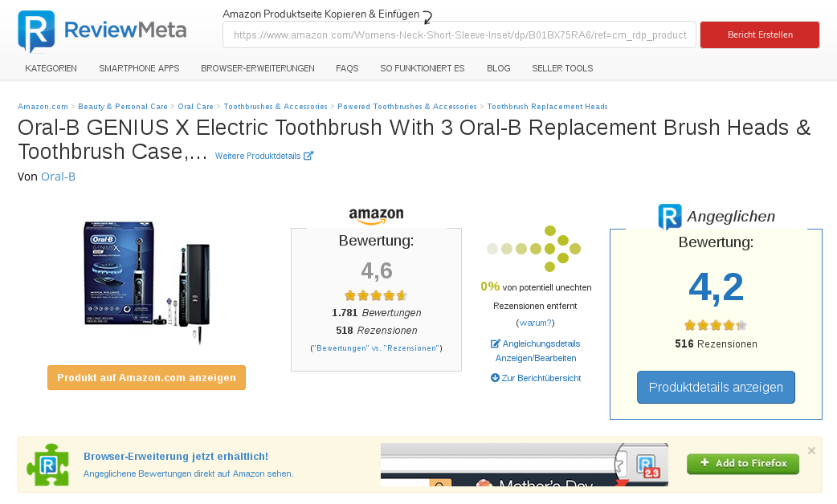Image resolution: width=837 pixels, height=504 pixels.
Task: Open the Browser-Erweiterungen menu item
Action: click(258, 68)
